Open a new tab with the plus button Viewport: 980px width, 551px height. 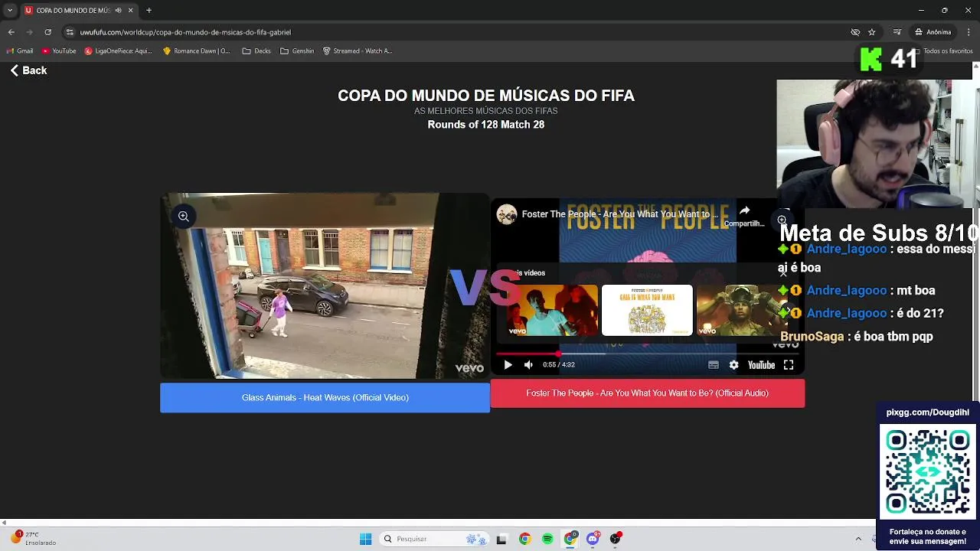[149, 11]
